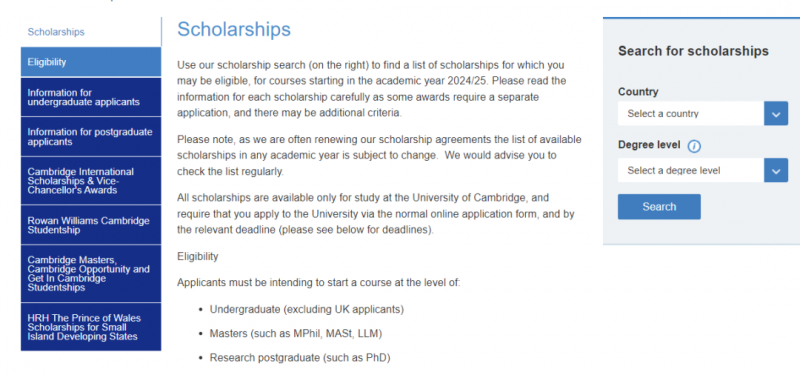Screen dimensions: 800x375
Task: Click the Scholarships page heading
Action: pos(234,29)
